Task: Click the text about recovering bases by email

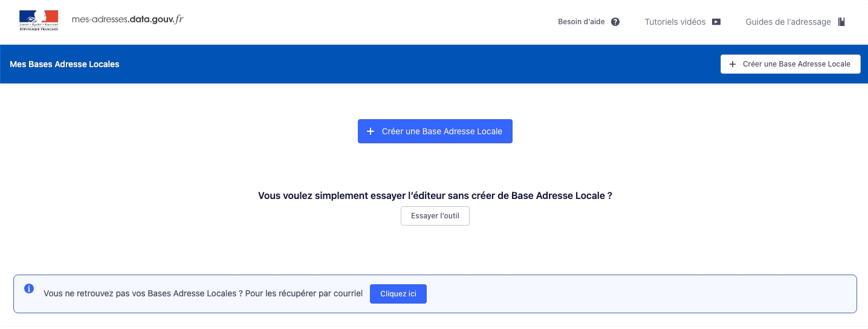Action: 203,294
